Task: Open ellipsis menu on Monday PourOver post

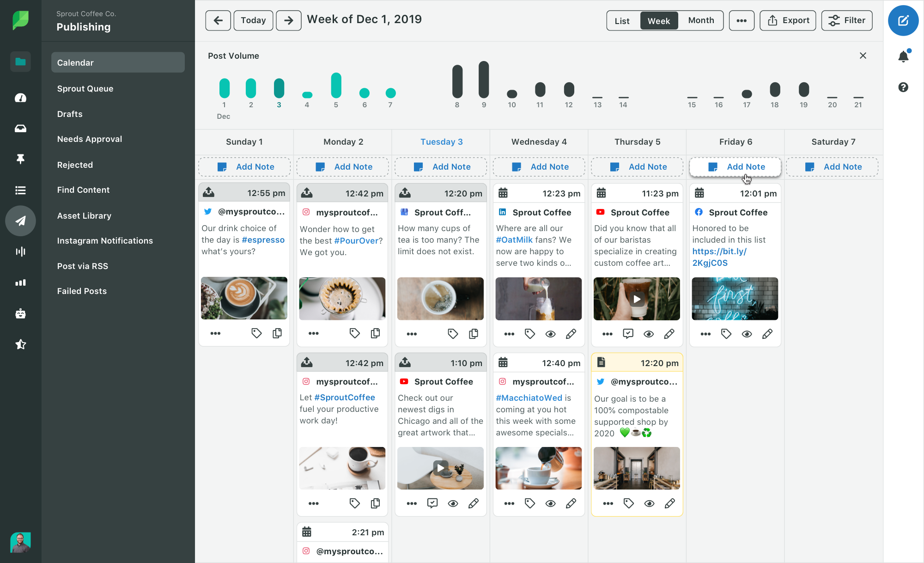Action: (x=314, y=333)
